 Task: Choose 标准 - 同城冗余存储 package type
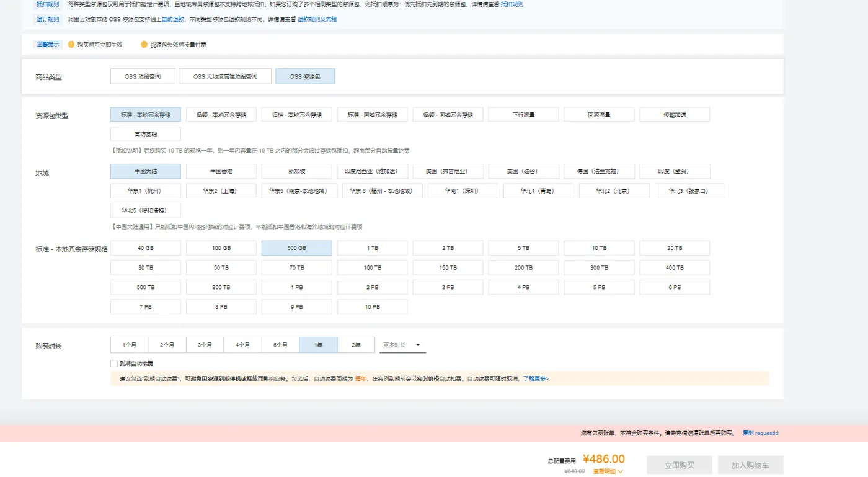(373, 115)
